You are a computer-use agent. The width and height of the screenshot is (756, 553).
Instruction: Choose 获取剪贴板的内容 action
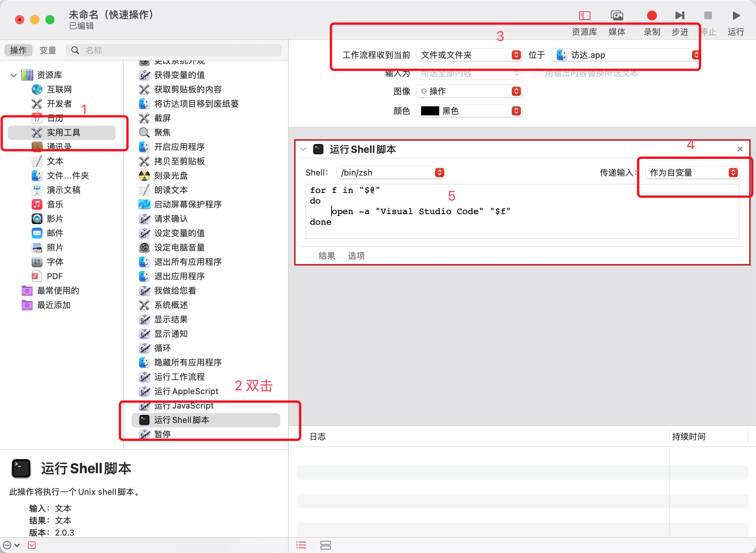click(180, 89)
